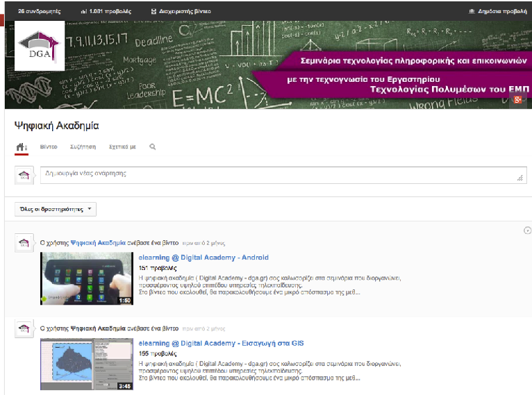532x395 pixels.
Task: Open the activity options arrow for Android post
Action: 527,230
